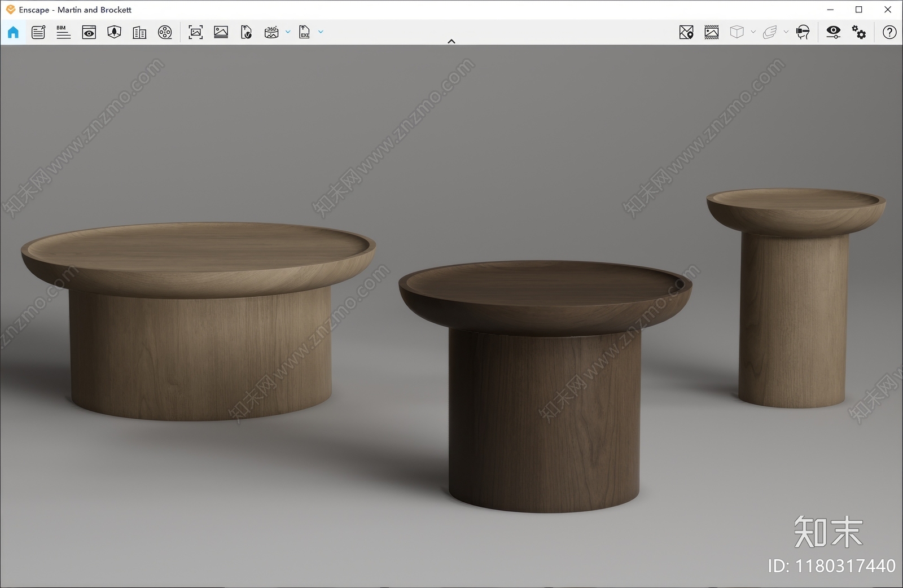
Task: Open the wing mode dropdown arrow
Action: point(786,32)
